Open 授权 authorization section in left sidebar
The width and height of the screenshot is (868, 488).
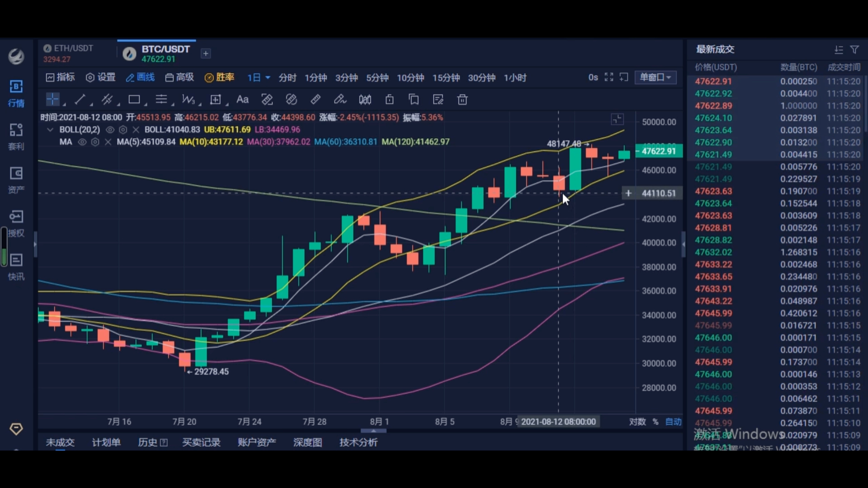(16, 224)
